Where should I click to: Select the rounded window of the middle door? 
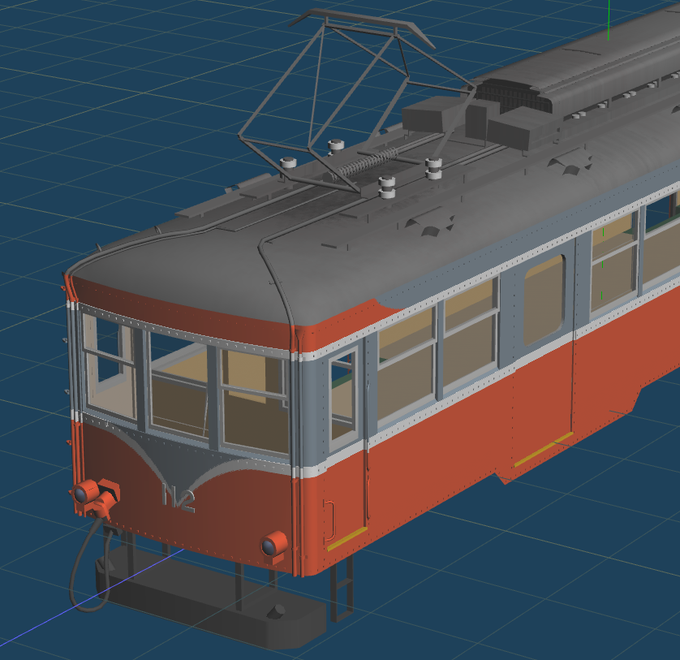click(544, 300)
